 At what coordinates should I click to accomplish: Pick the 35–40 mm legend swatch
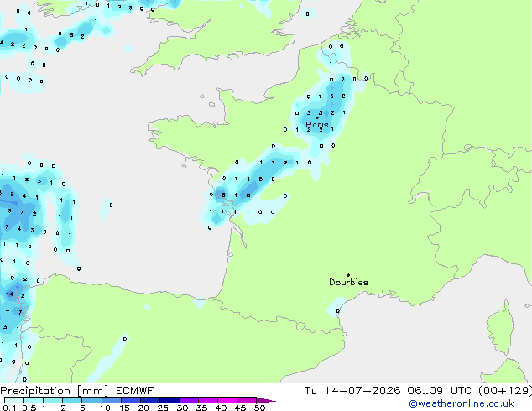click(207, 400)
